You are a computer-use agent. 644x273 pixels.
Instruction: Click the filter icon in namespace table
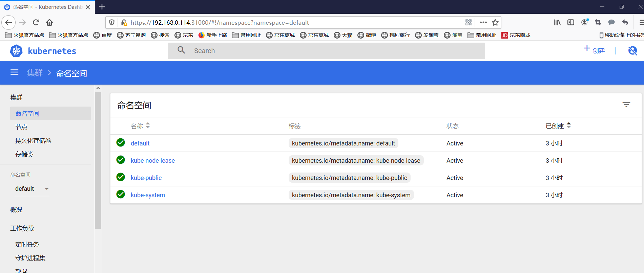[626, 105]
